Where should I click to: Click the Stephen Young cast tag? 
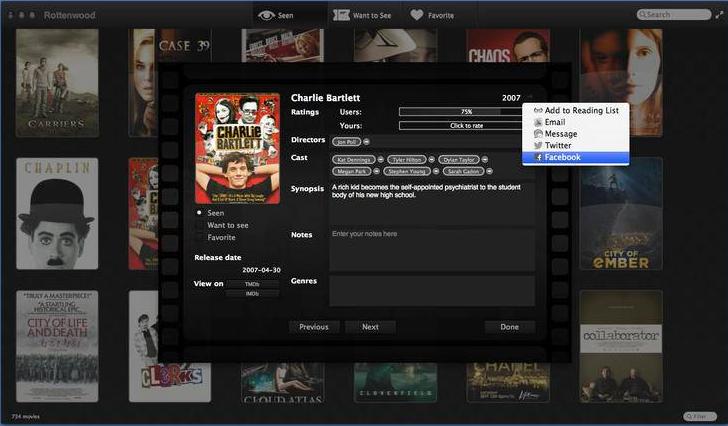(x=407, y=171)
